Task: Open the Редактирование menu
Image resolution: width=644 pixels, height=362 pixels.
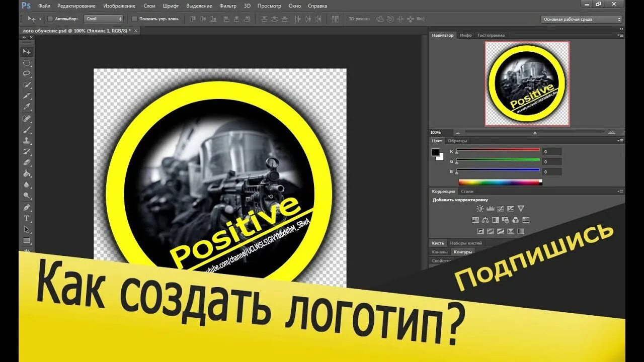Action: click(x=76, y=6)
